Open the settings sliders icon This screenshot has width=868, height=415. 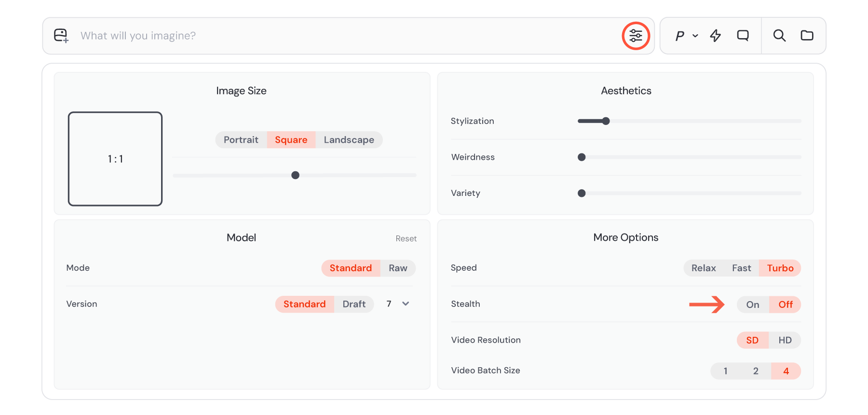636,36
